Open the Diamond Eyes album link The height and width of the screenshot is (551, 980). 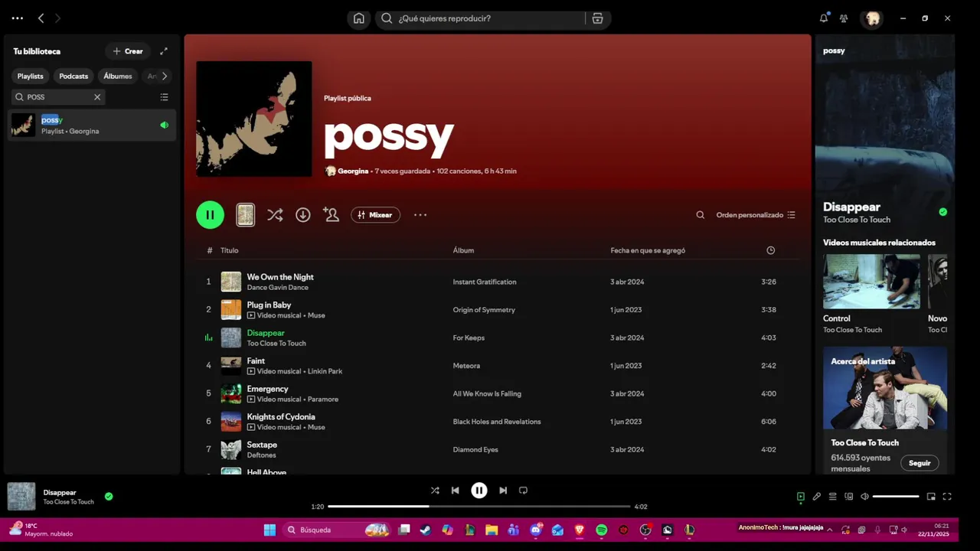click(475, 449)
